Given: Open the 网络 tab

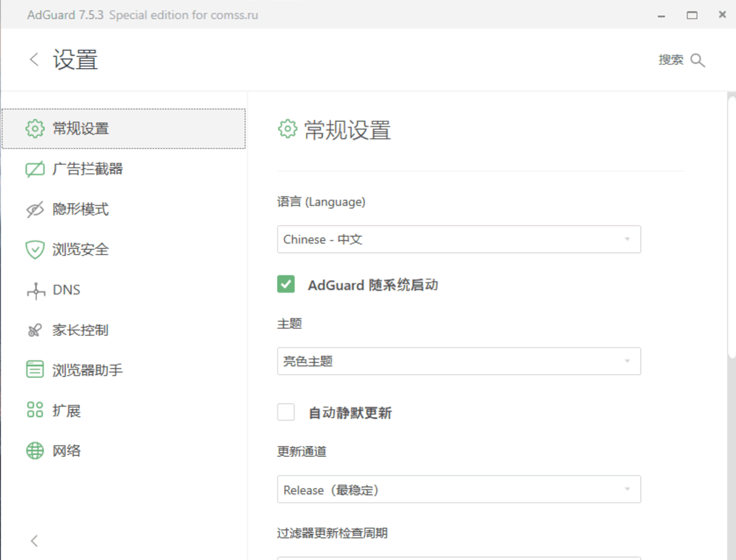Looking at the screenshot, I should tap(124, 451).
